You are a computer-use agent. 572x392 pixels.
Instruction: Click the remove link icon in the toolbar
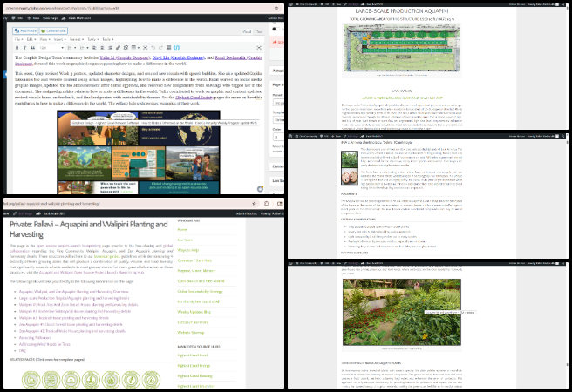126,48
